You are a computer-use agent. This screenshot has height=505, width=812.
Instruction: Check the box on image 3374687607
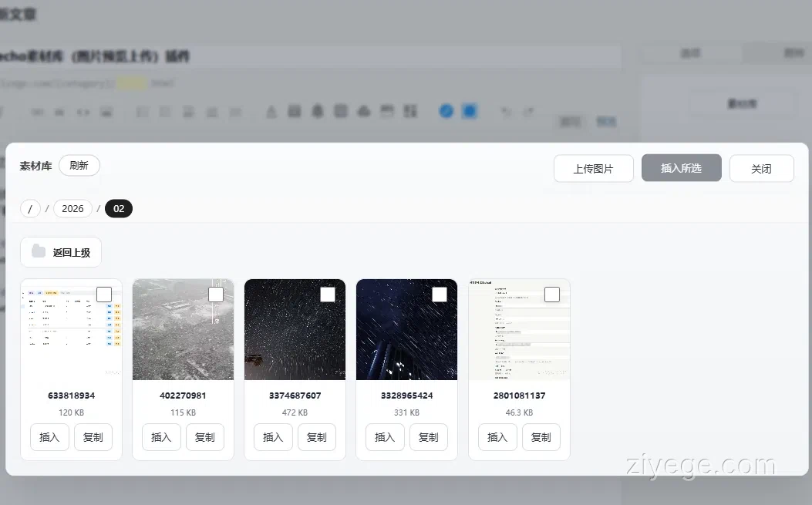[328, 295]
